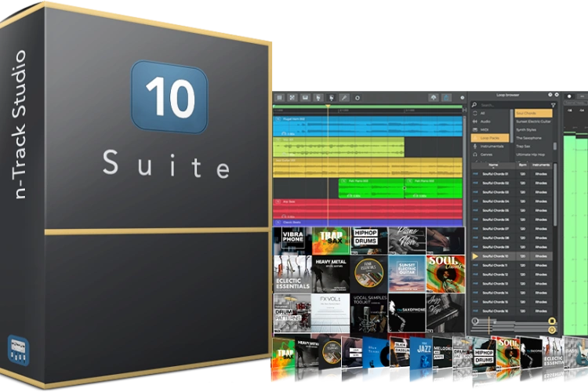Select the MIDI category in the Loop browser
Viewport: 588px width, 392px height.
[x=490, y=130]
